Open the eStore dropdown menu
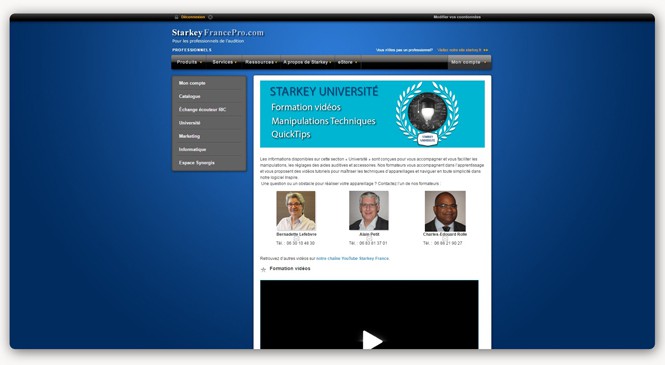The height and width of the screenshot is (365, 665). (x=347, y=62)
